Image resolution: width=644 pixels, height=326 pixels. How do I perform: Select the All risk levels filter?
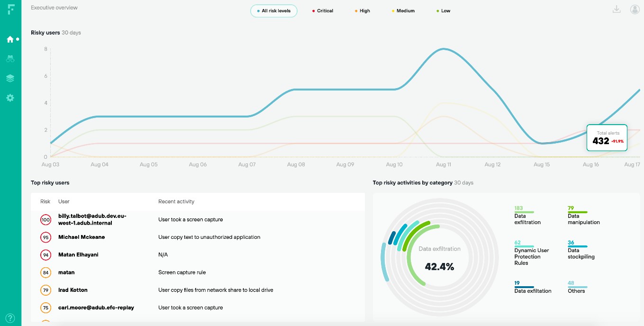coord(273,10)
